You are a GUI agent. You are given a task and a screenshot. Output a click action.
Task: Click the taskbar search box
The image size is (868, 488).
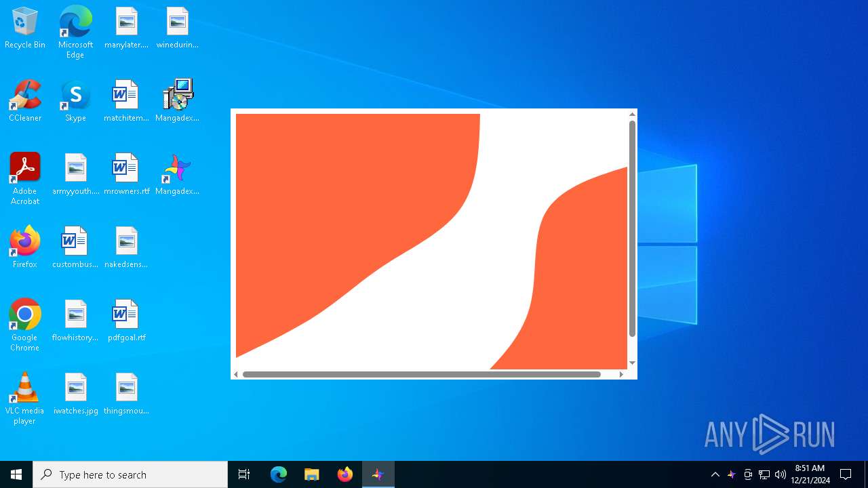coord(130,474)
